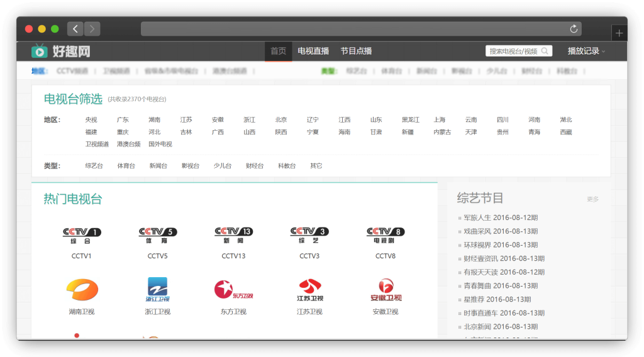
Task: Open the CCTV5 sports channel logo
Action: pos(158,235)
